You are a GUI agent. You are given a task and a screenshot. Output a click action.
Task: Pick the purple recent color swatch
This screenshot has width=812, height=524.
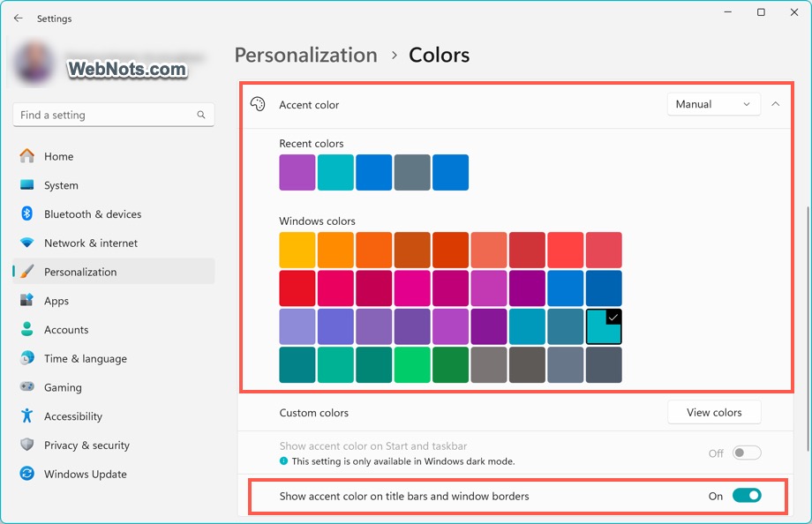(x=297, y=172)
